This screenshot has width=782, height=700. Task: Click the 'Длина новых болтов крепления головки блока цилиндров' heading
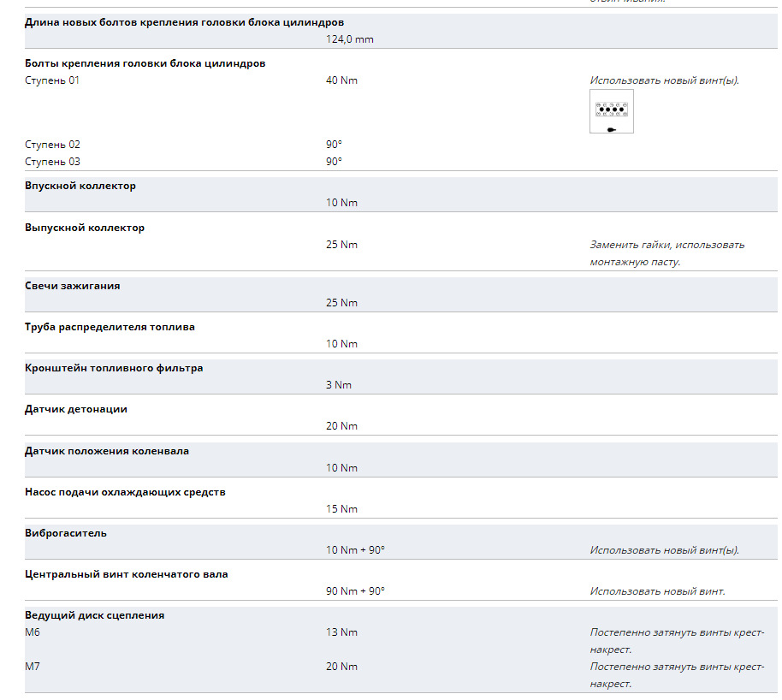tap(185, 22)
